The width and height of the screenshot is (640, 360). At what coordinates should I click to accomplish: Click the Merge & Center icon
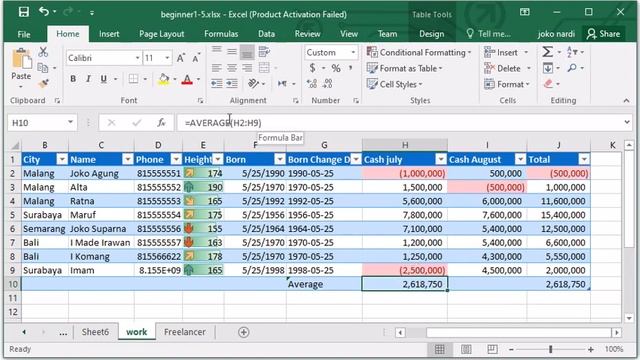tap(264, 68)
